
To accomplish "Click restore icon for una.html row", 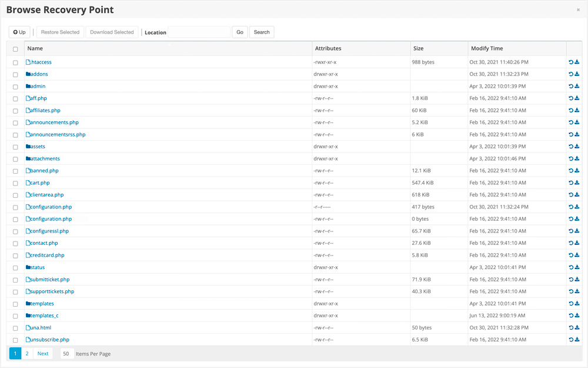I will (x=570, y=328).
